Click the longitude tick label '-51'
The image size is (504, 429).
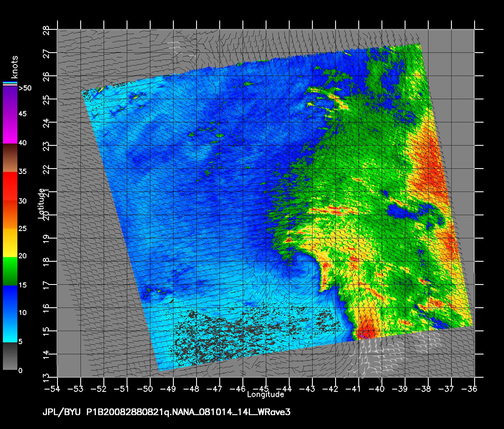coord(122,389)
